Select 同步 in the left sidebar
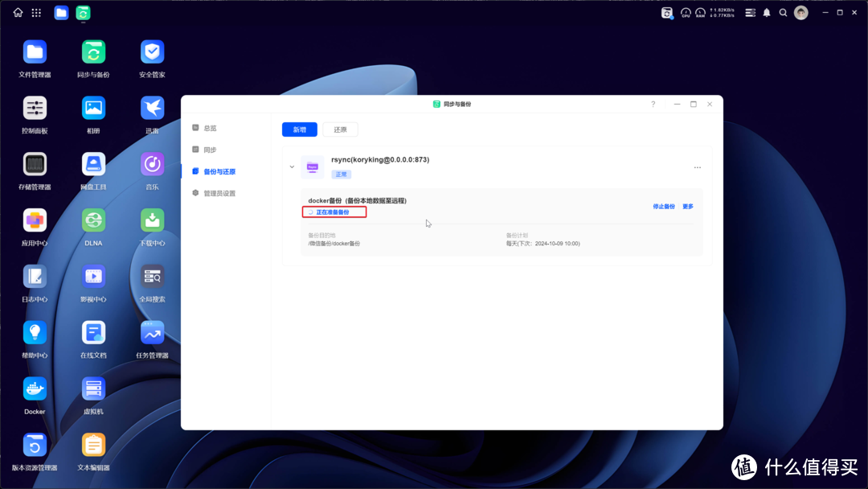The image size is (868, 489). pyautogui.click(x=209, y=149)
